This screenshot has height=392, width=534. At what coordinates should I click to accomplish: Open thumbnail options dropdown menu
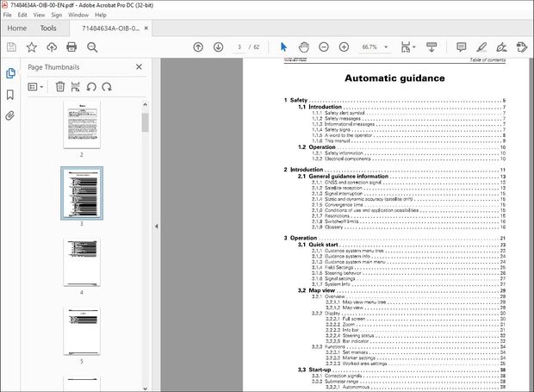point(35,87)
